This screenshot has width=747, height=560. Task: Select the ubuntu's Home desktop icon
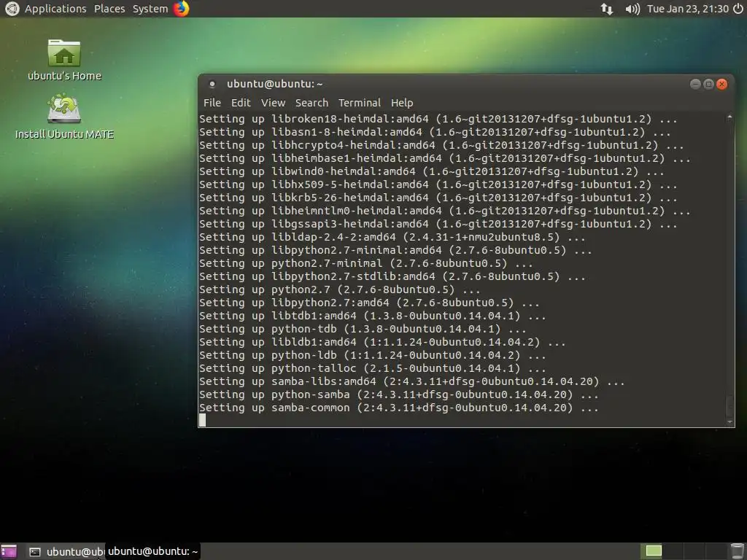(x=64, y=61)
